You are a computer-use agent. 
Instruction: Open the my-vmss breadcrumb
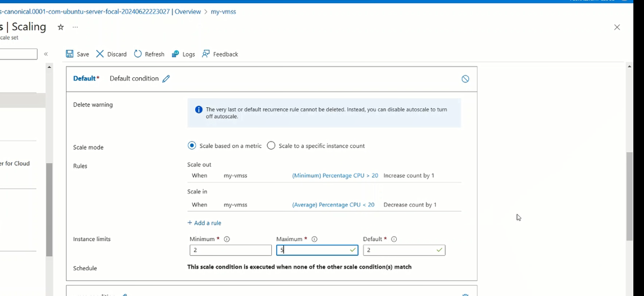(x=223, y=12)
